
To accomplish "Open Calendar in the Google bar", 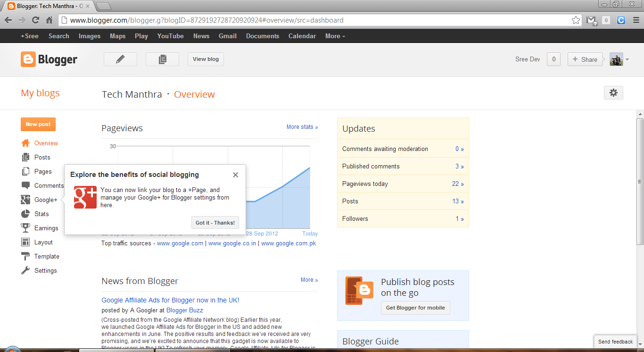I will click(302, 36).
